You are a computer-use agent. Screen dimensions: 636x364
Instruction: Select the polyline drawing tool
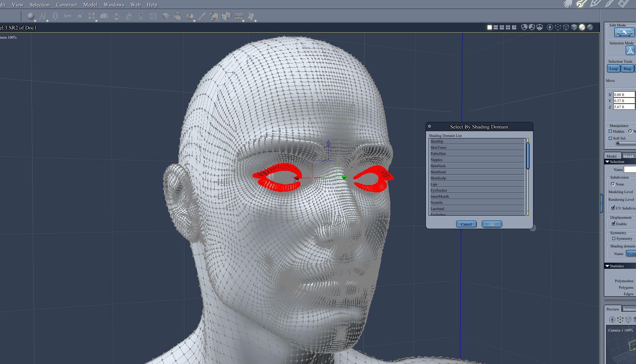42,16
